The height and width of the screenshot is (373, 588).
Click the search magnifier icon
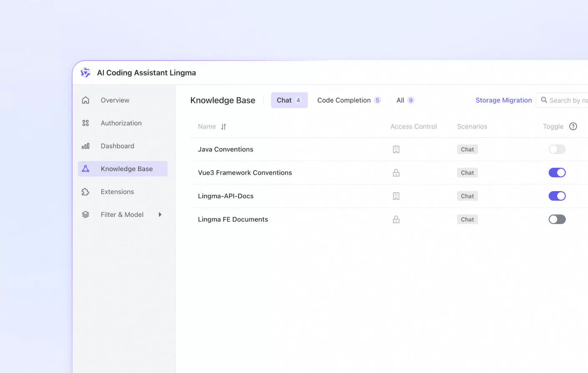544,100
